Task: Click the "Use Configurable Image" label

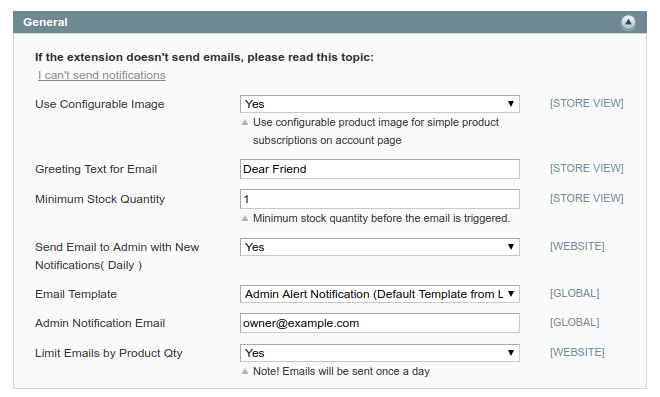Action: tap(100, 104)
